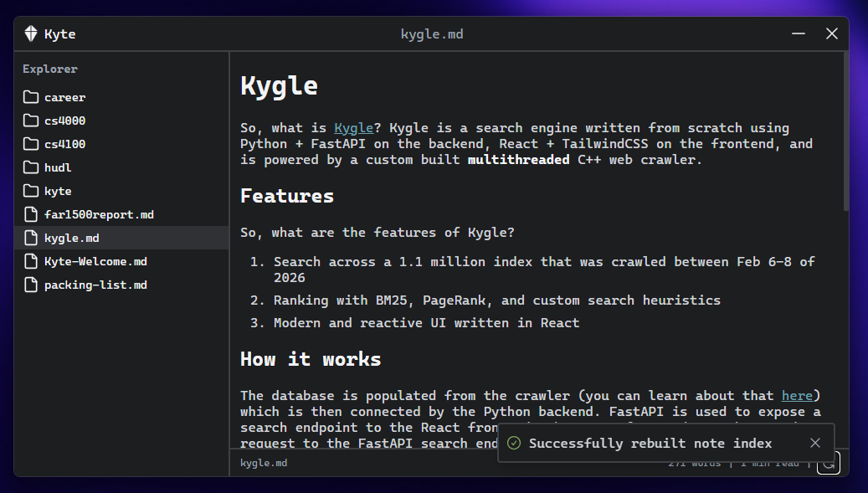The height and width of the screenshot is (493, 868).
Task: Click the bold word multithreaded
Action: tap(518, 160)
